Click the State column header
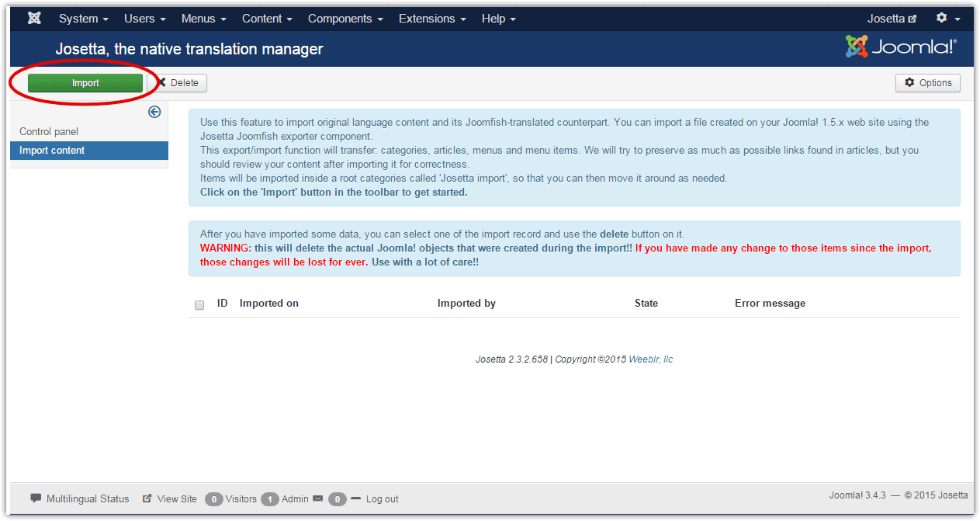980x521 pixels. click(x=646, y=303)
